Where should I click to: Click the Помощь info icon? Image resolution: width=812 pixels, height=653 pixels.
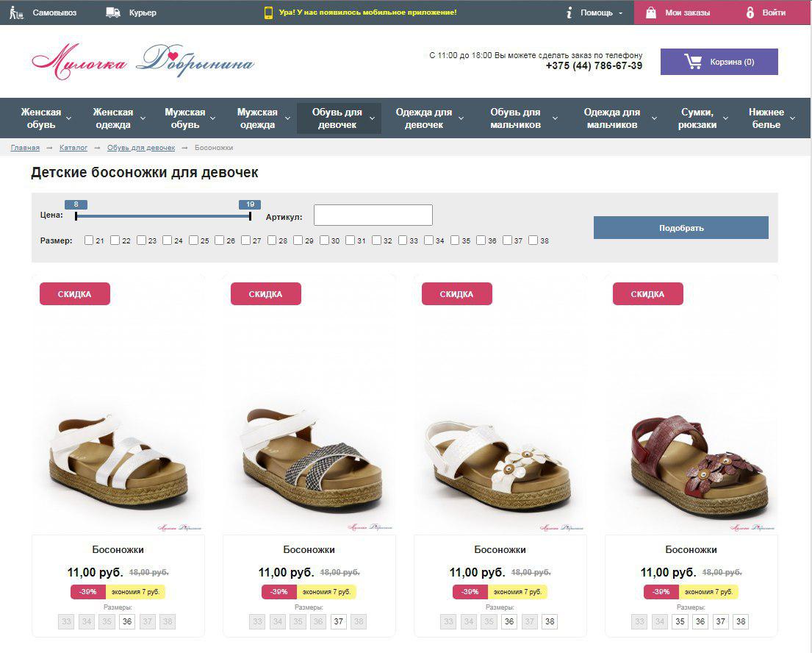click(x=569, y=13)
